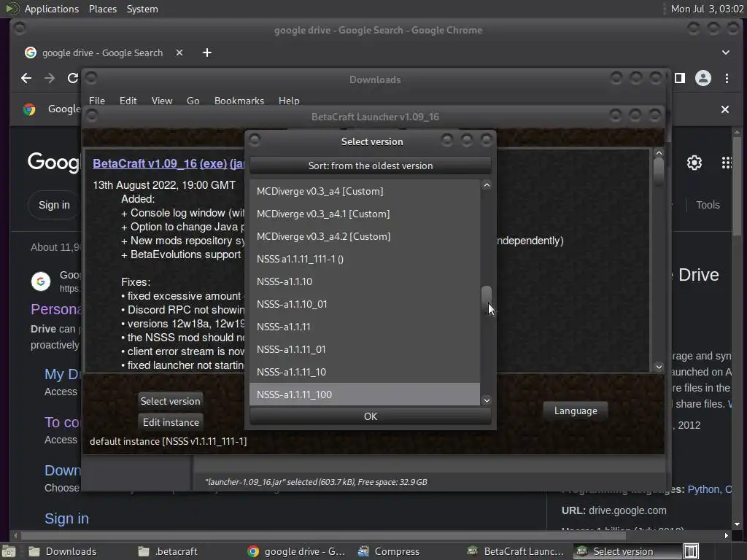Open BetaCraft v1.09_16 changelog link

coord(144,163)
